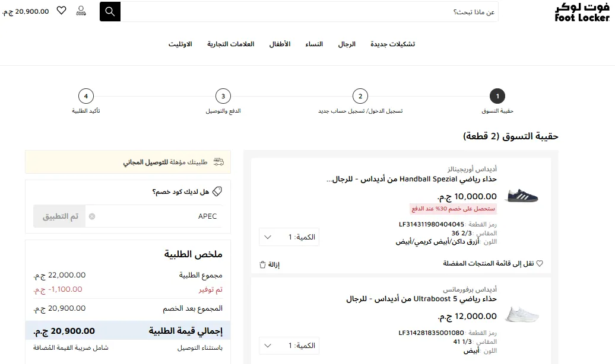Click item code LF314311980404045
The height and width of the screenshot is (364, 615).
coord(432,225)
